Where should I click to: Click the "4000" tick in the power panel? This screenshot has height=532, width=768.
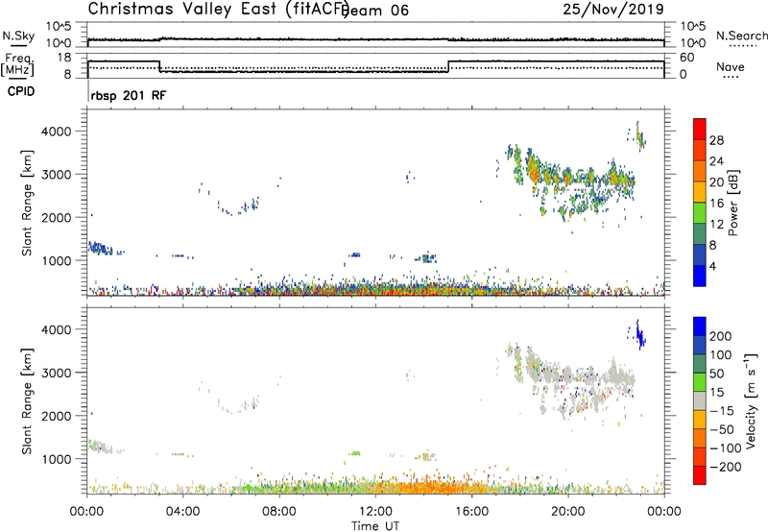pyautogui.click(x=57, y=132)
